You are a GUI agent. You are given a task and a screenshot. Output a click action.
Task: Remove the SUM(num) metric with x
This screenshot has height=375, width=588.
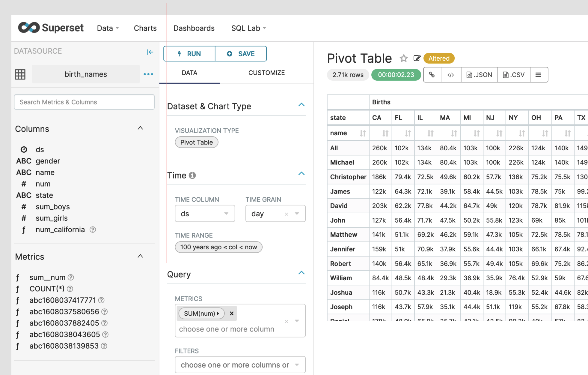[231, 313]
